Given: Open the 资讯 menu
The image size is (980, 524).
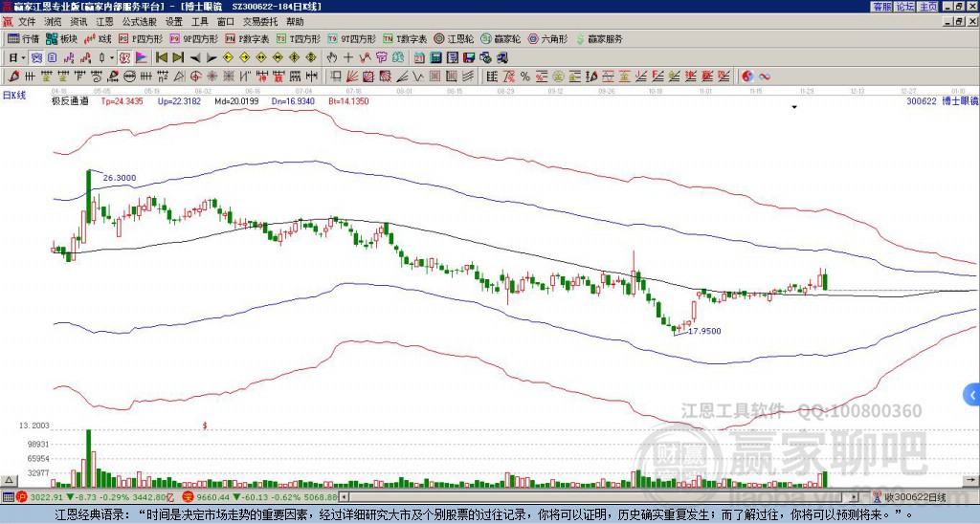Looking at the screenshot, I should (78, 22).
